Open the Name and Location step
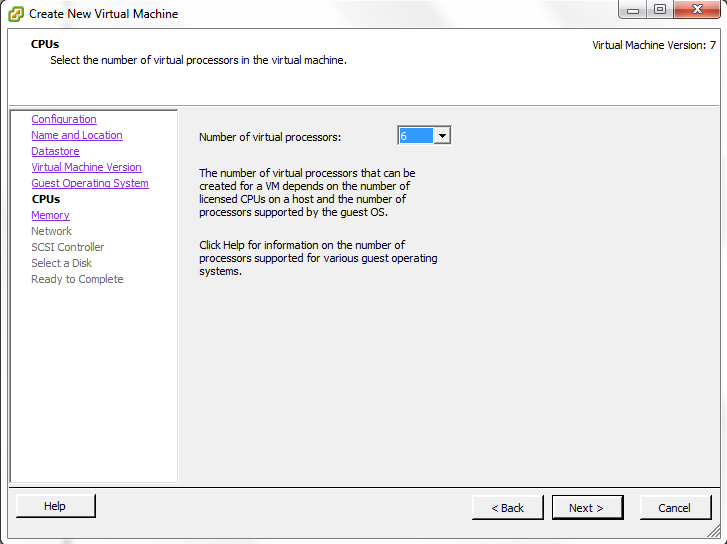The image size is (727, 544). (x=77, y=135)
